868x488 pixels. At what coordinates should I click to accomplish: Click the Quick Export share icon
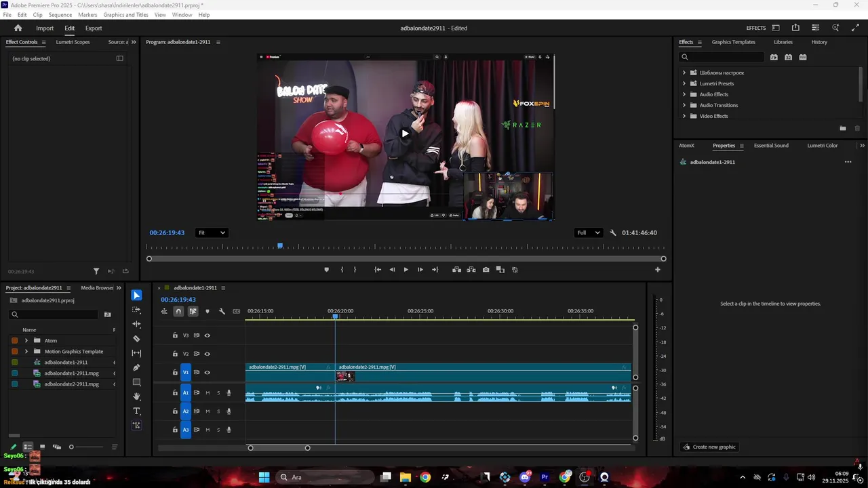click(795, 28)
